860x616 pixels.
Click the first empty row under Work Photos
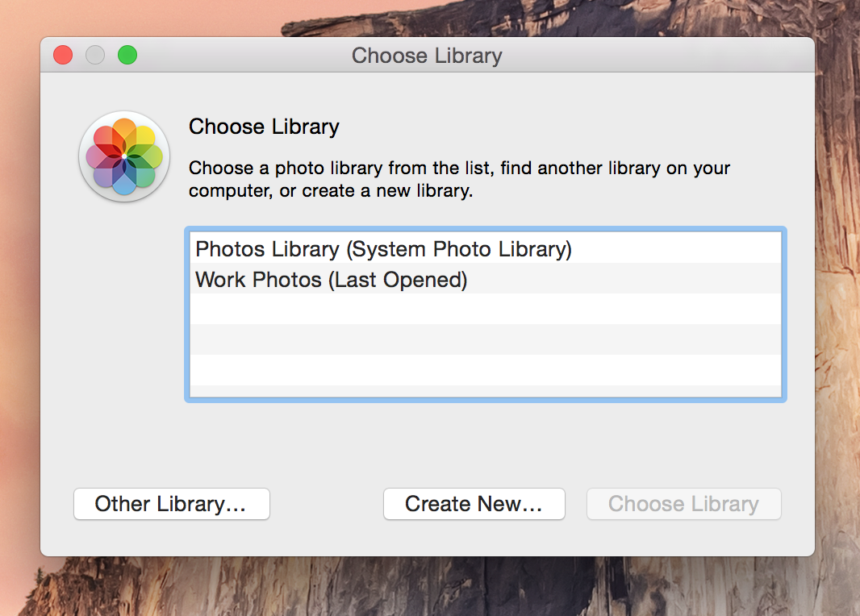486,309
